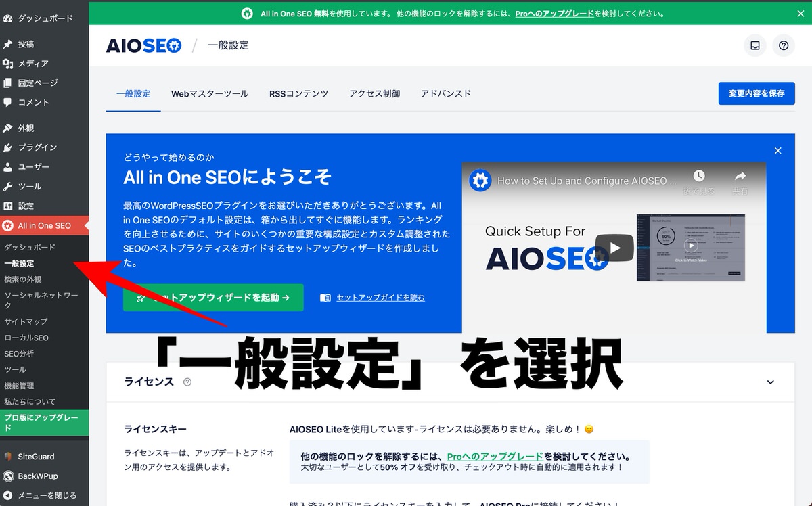
Task: Open コメント menu in sidebar
Action: pos(45,103)
